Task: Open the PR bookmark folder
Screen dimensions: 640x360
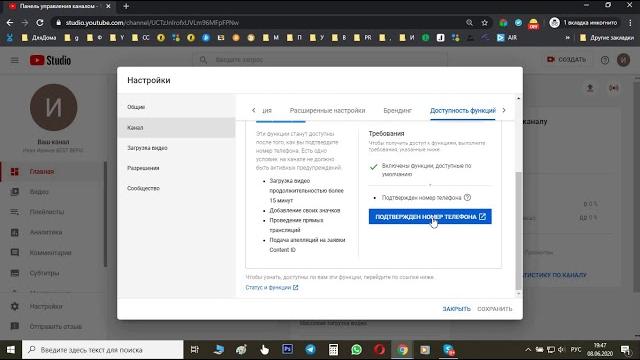Action: click(362, 38)
